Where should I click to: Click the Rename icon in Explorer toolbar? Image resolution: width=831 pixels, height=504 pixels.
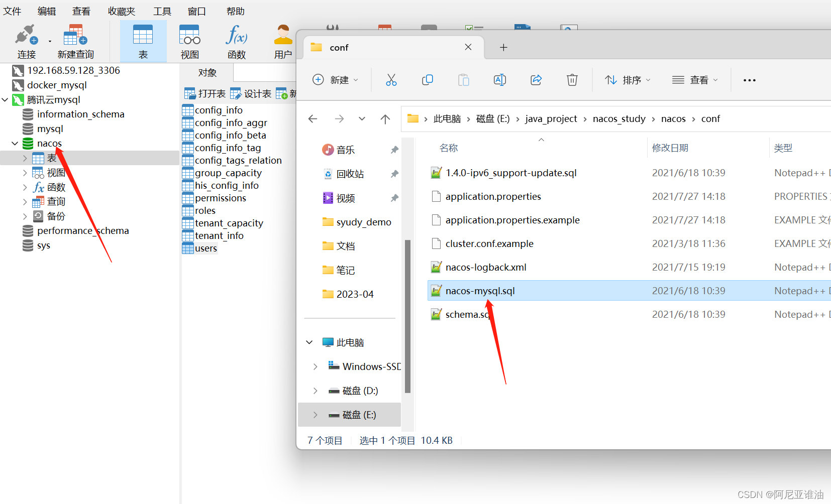point(500,80)
